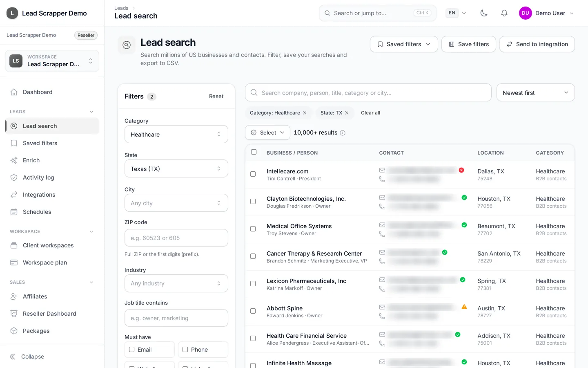Click the DU user avatar
Image resolution: width=588 pixels, height=368 pixels.
pos(526,13)
